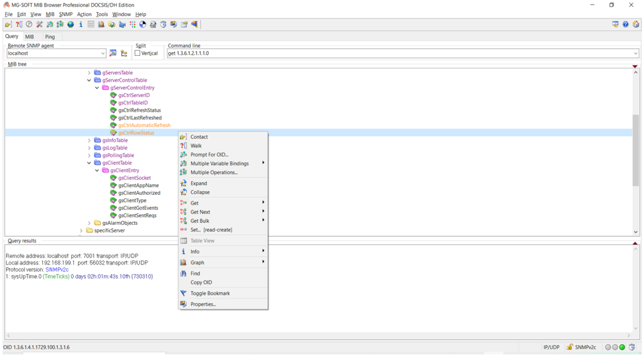Expand the gServersTable tree node
Image resolution: width=644 pixels, height=358 pixels.
(x=89, y=72)
